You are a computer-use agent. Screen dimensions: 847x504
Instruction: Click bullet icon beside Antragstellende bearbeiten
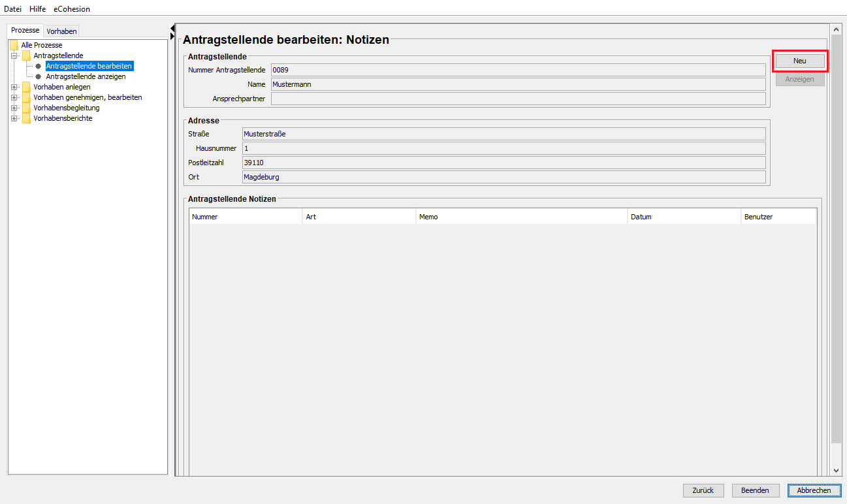coord(38,66)
